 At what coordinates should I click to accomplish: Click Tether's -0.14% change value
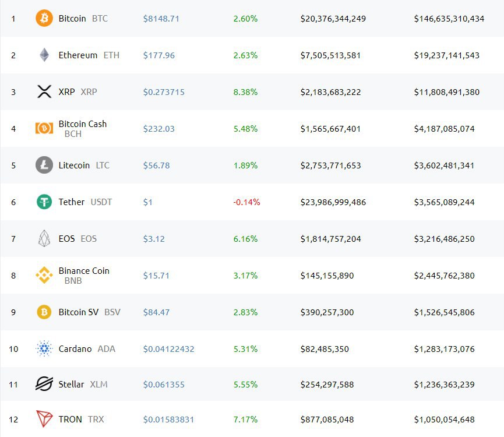(246, 202)
